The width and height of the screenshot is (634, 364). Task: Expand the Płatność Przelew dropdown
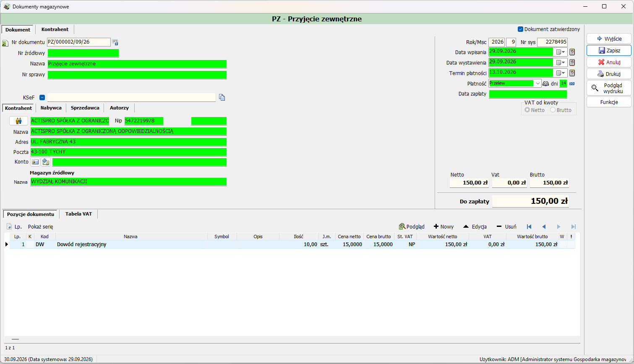click(x=538, y=83)
